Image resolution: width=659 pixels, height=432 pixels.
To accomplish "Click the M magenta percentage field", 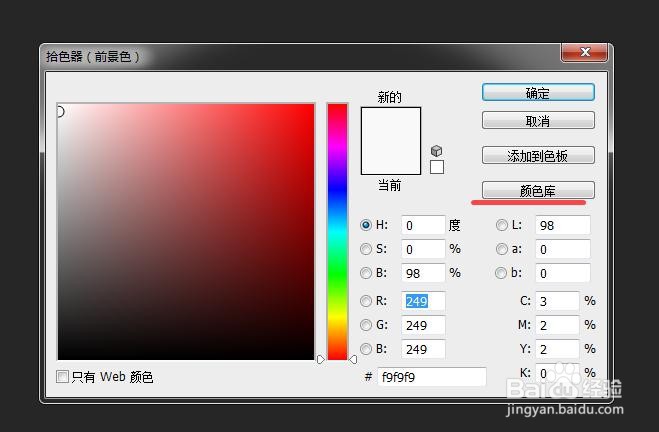I will pos(557,325).
